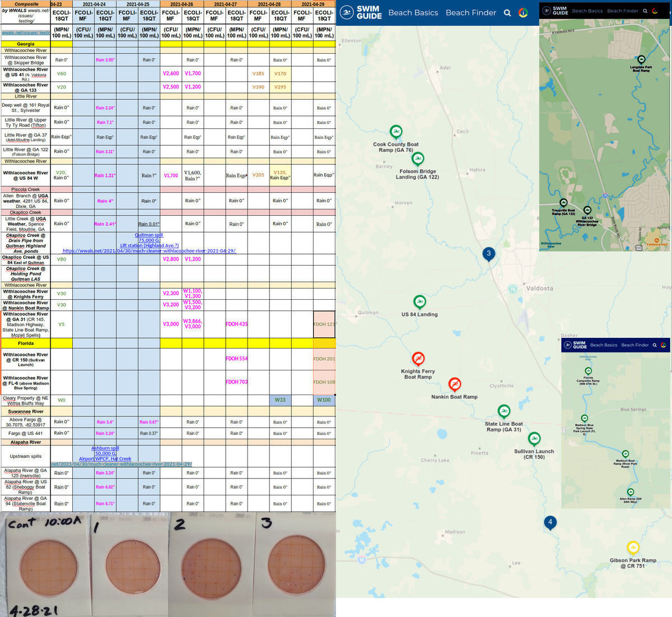Select the cell reading Rain 7.1"

(105, 122)
